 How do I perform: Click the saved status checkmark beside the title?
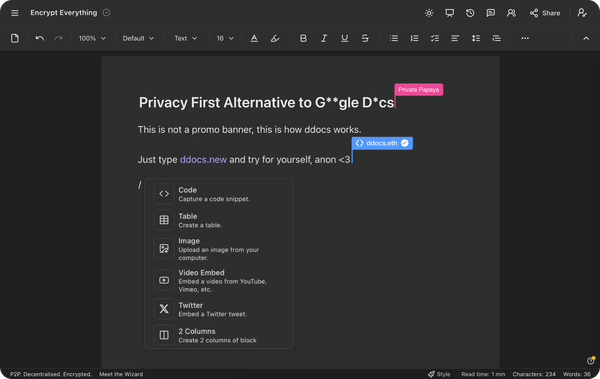tap(106, 13)
